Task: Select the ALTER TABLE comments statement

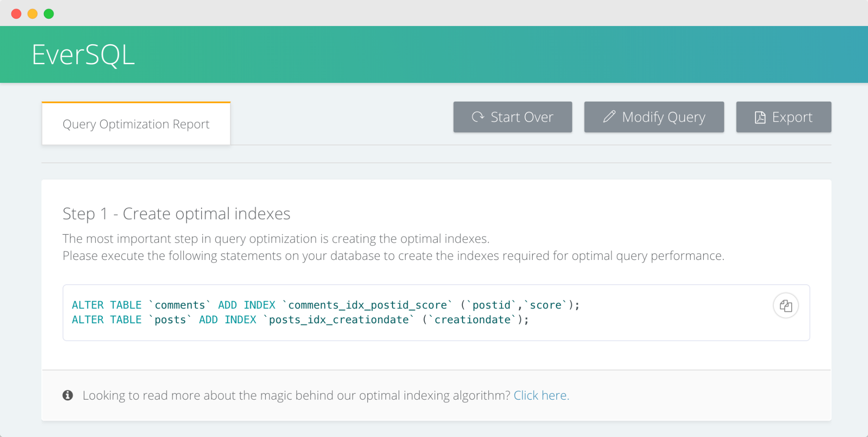Action: pos(325,304)
